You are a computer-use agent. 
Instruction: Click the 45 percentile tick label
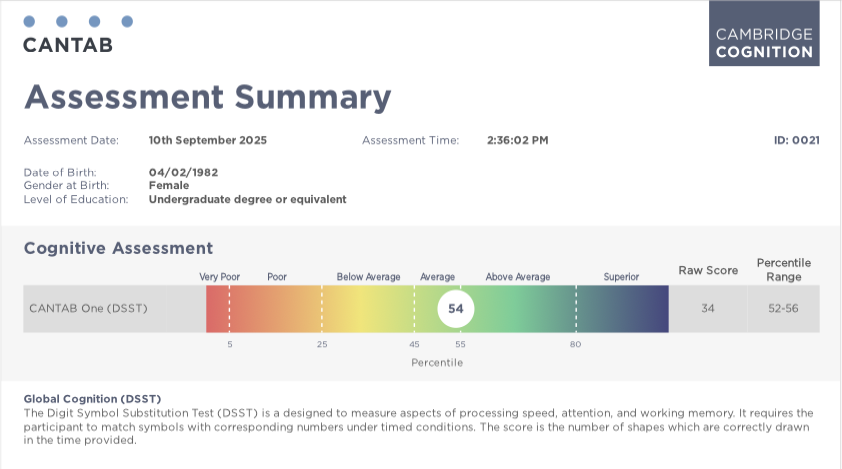point(415,344)
